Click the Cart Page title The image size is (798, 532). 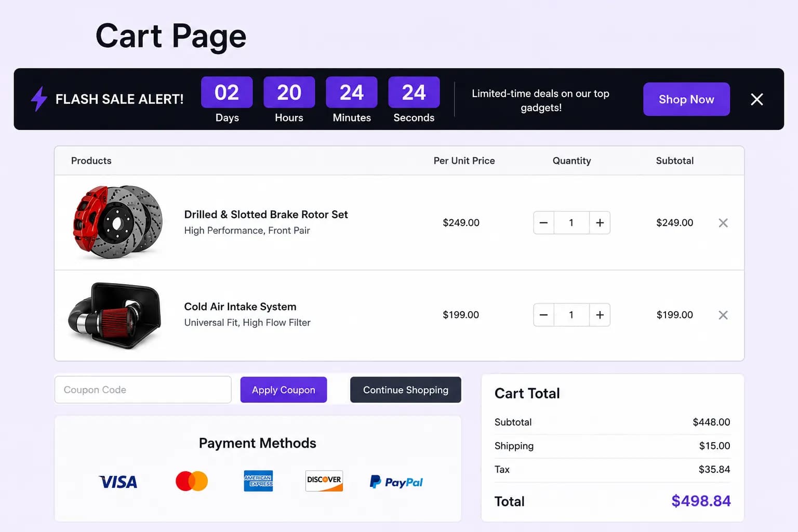[171, 36]
